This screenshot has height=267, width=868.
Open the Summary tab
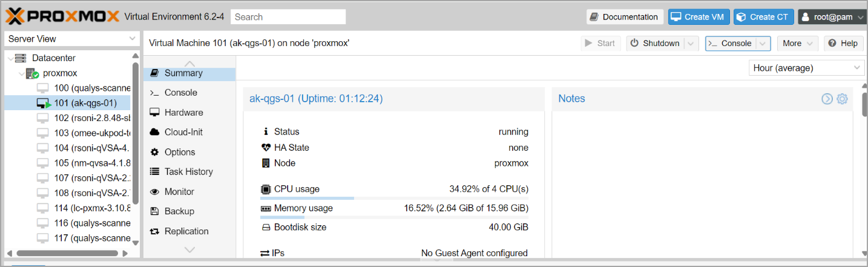tap(189, 73)
